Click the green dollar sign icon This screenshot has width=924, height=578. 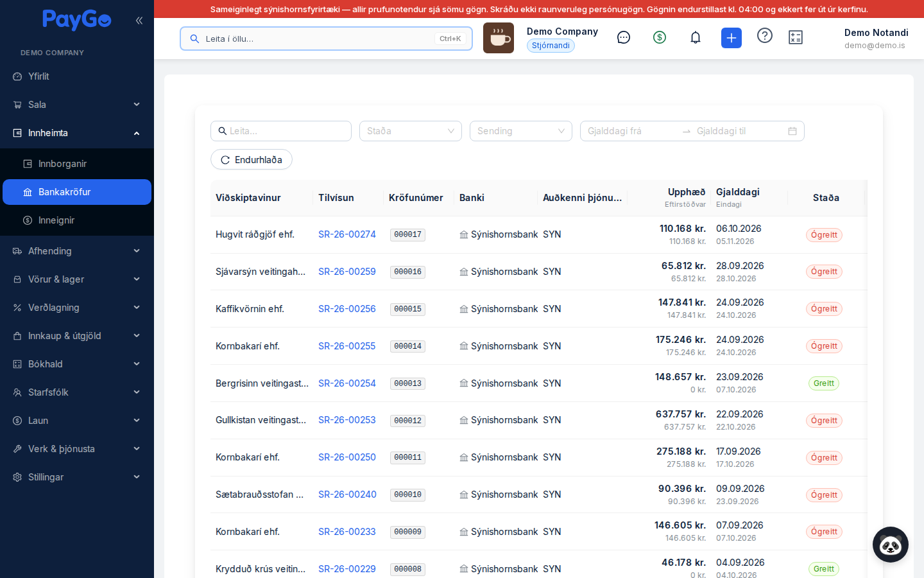660,37
